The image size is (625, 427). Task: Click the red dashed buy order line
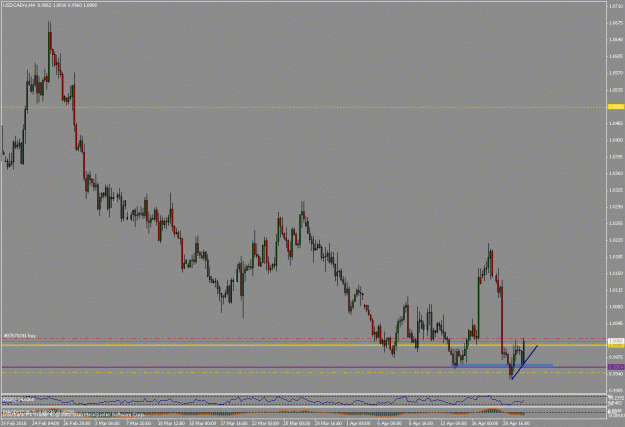(x=303, y=338)
